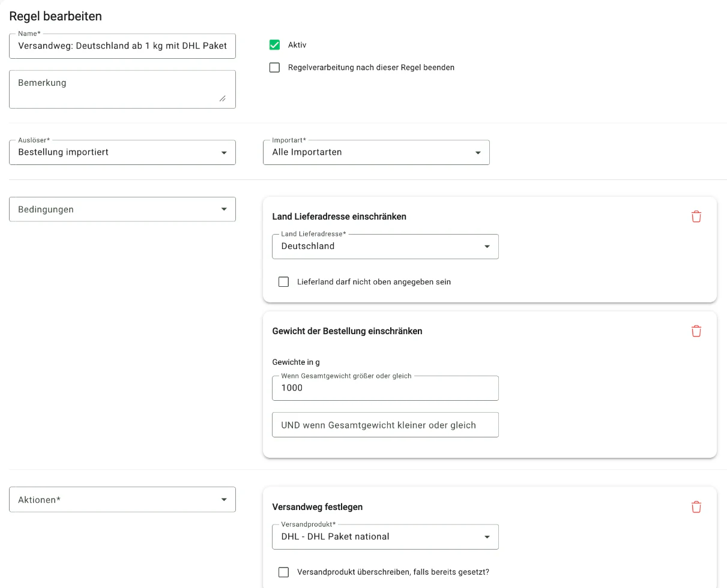The width and height of the screenshot is (727, 588).
Task: Click the Land Lieferadresse einschränken heading
Action: 339,217
